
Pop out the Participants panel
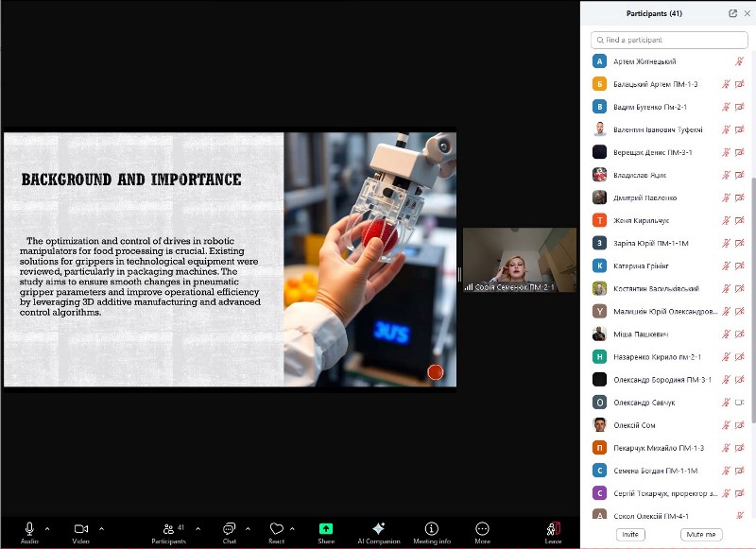point(733,13)
